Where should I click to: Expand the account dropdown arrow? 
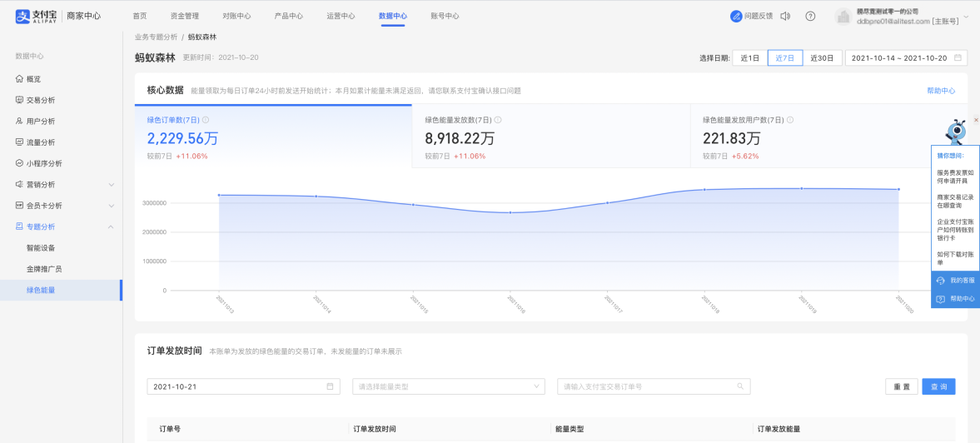point(966,17)
